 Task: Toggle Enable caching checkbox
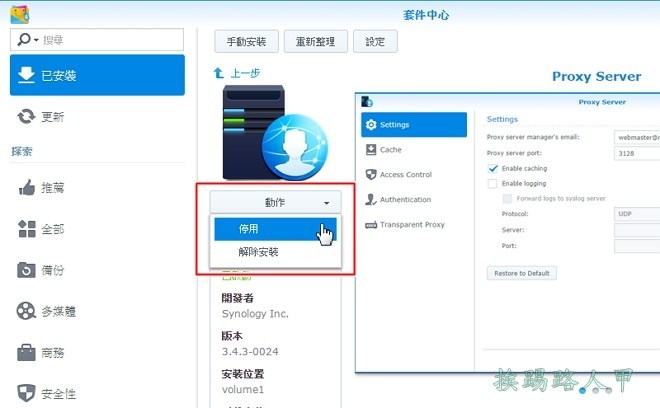click(x=492, y=168)
